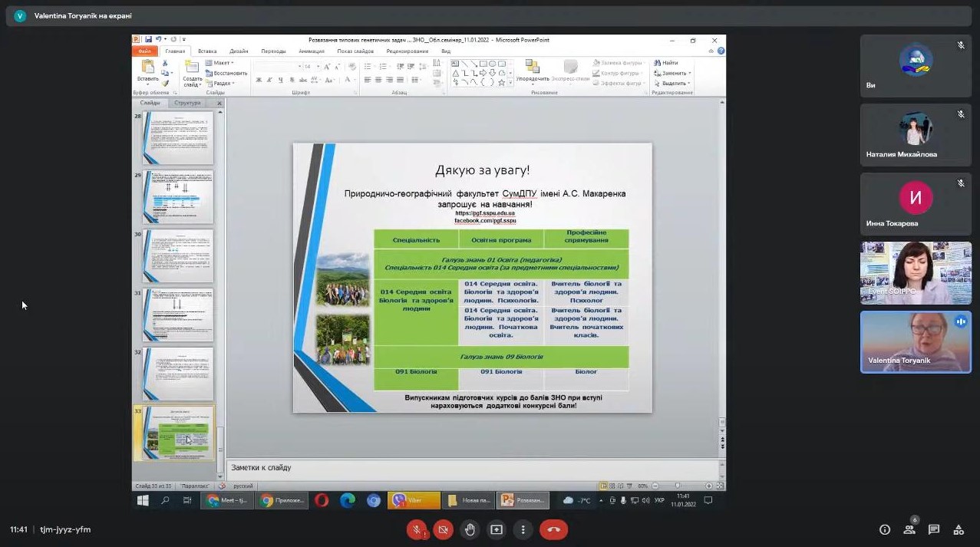The height and width of the screenshot is (547, 980).
Task: Close the slides thumbnail pane
Action: tap(219, 103)
